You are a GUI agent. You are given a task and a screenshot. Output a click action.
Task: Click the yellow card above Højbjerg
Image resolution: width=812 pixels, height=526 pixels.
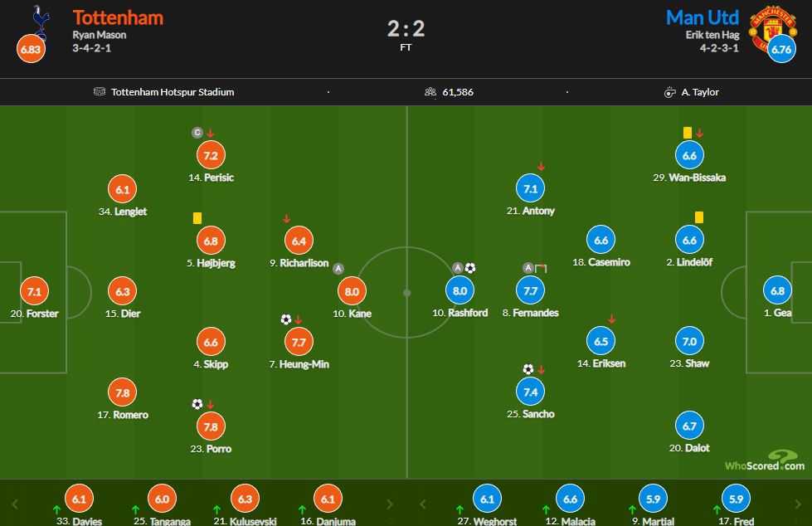click(197, 218)
